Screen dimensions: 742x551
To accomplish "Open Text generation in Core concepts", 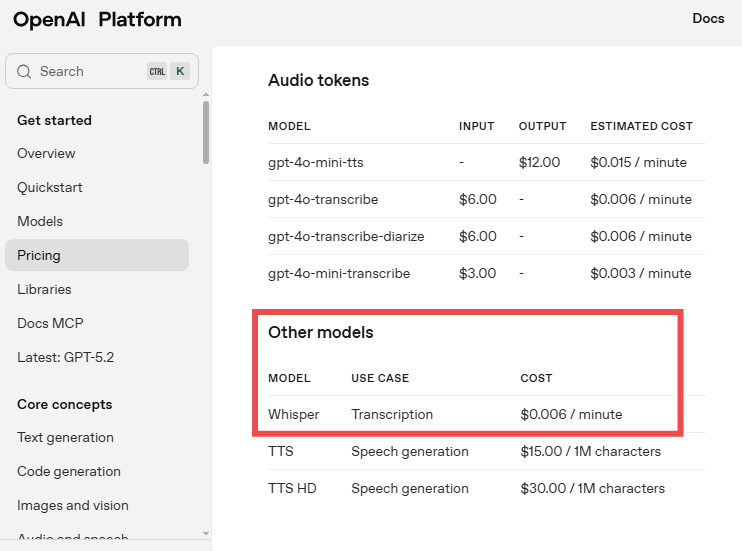I will [65, 437].
